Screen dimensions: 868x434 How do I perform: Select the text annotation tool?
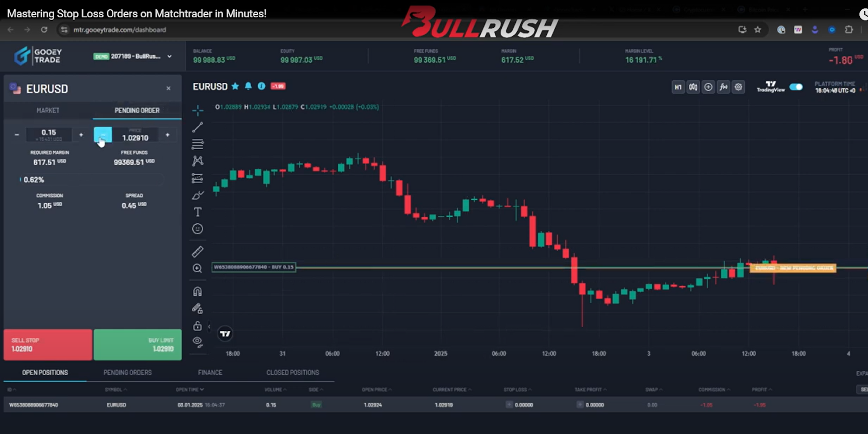click(x=197, y=212)
